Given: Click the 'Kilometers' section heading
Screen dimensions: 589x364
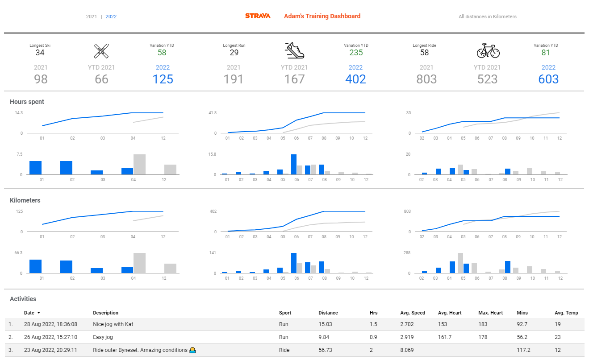Looking at the screenshot, I should pos(25,200).
